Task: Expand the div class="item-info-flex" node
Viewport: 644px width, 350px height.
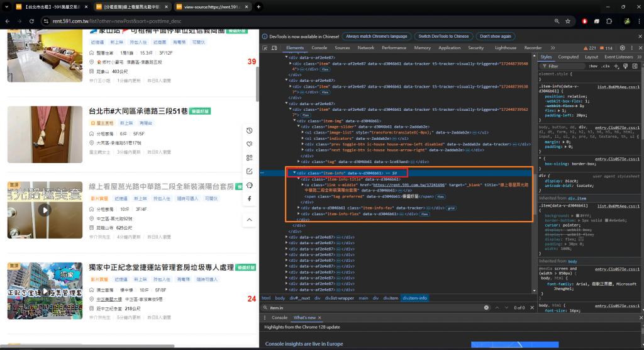Action: [299, 214]
